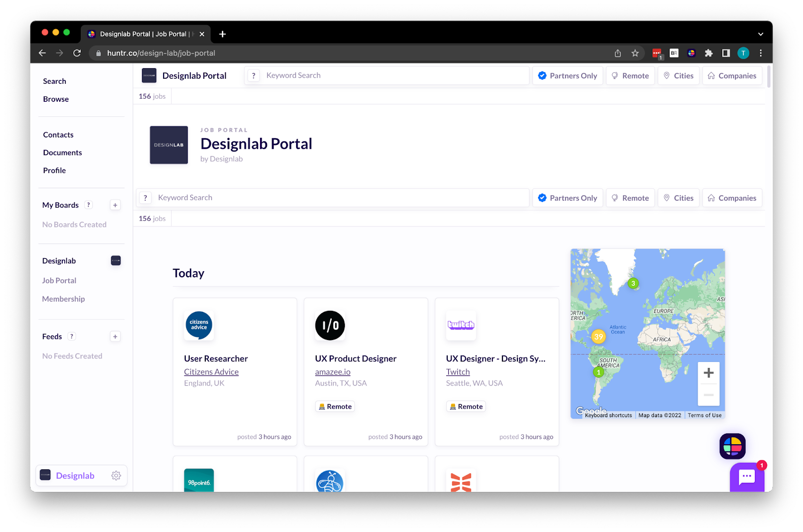Bookmark page with star icon
Viewport: 803px width, 532px height.
tap(635, 53)
